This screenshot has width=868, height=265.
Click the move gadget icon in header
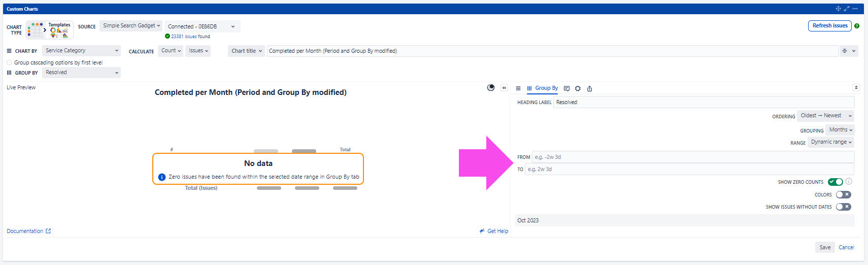[x=838, y=9]
